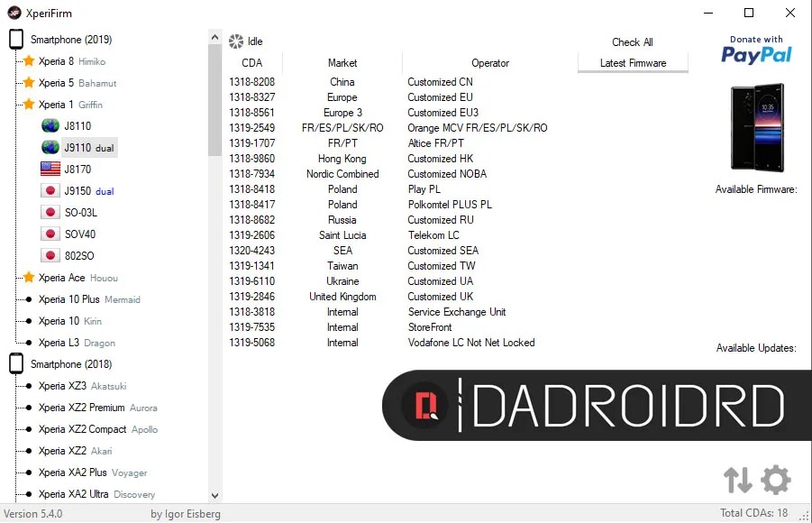Click the device list scroll-up arrow

point(214,37)
